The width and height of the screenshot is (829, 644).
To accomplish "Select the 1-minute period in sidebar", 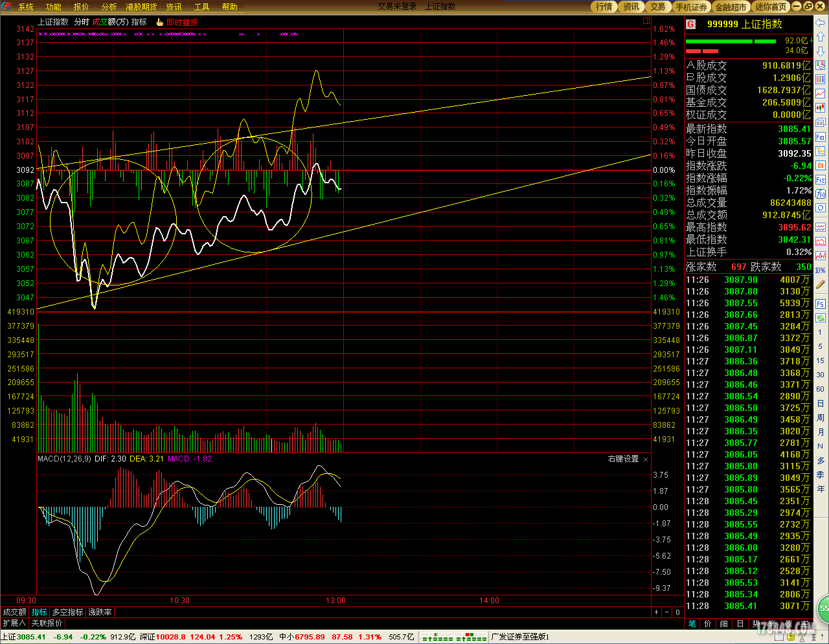I will coord(820,332).
